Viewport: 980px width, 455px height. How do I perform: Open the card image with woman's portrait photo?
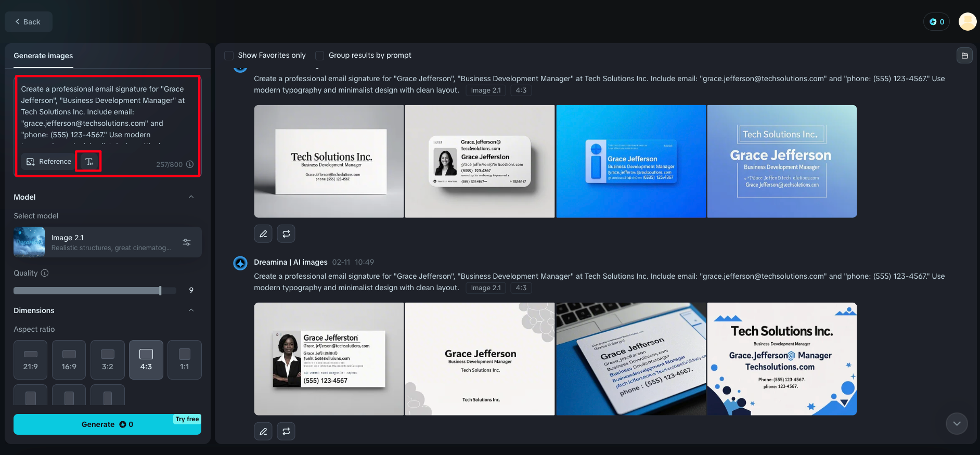click(480, 161)
